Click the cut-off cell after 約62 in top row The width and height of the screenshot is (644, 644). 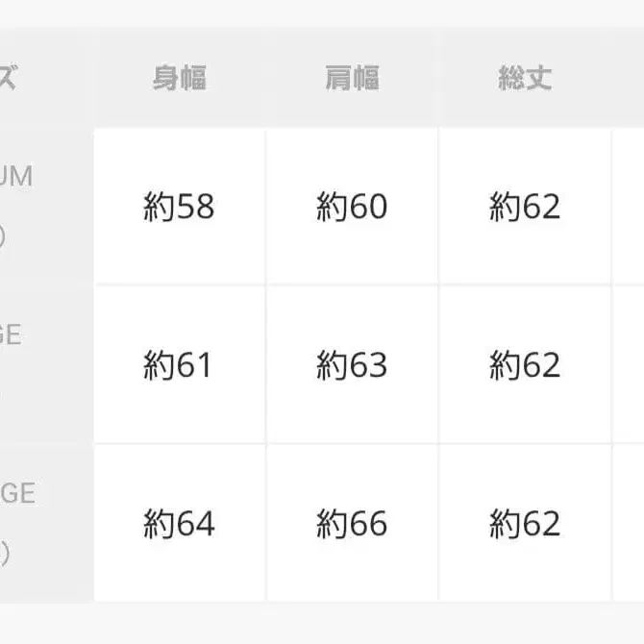(x=630, y=207)
